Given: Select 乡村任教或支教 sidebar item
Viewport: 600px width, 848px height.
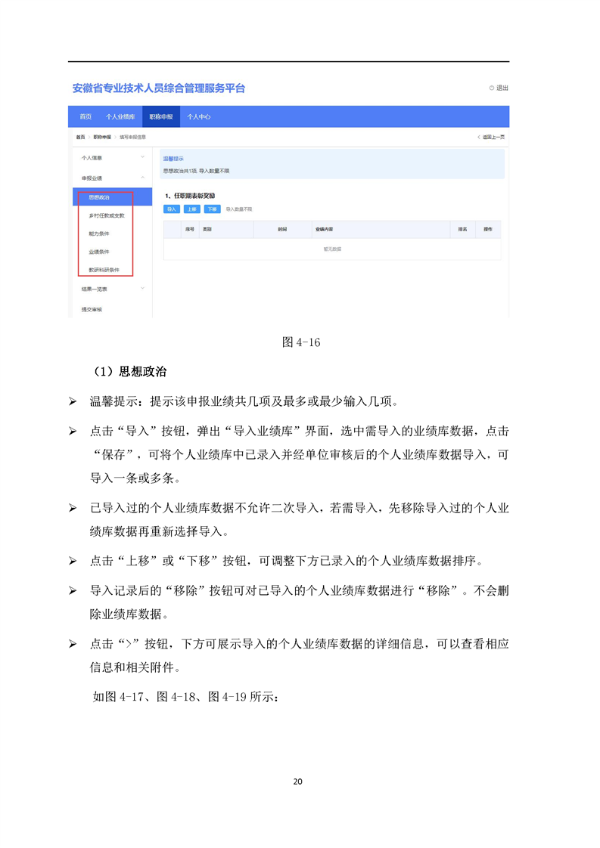Looking at the screenshot, I should click(105, 215).
